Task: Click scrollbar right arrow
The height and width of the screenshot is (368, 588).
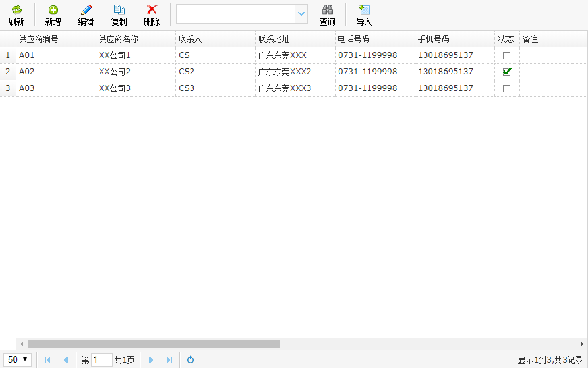Action: (582, 344)
